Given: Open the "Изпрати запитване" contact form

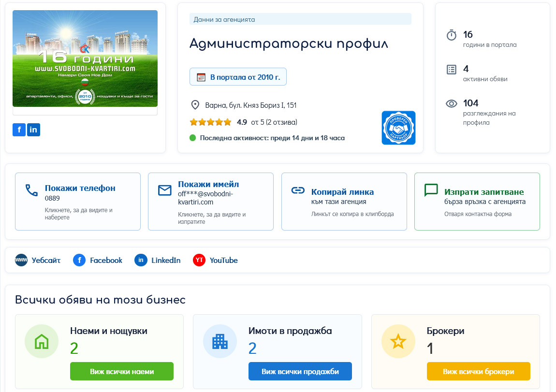Looking at the screenshot, I should 477,201.
